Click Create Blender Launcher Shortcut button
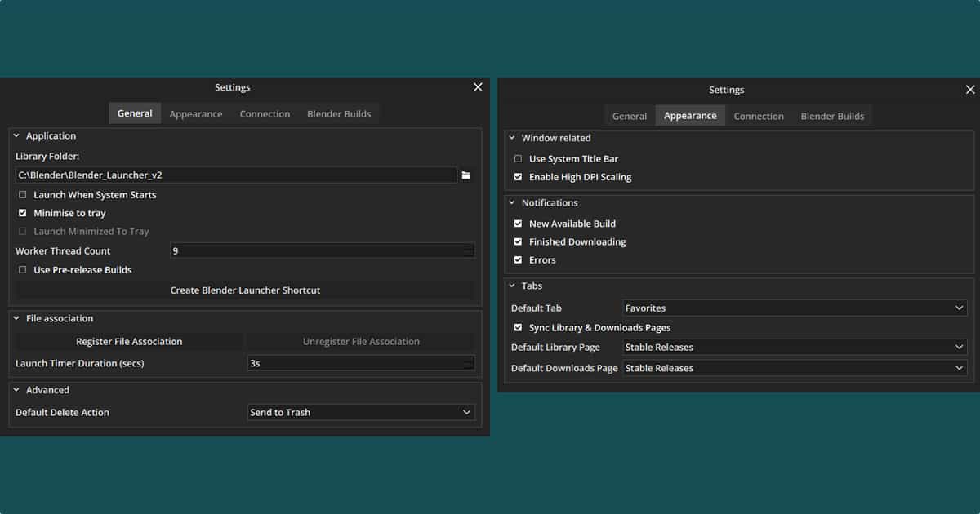980x514 pixels. coord(245,290)
